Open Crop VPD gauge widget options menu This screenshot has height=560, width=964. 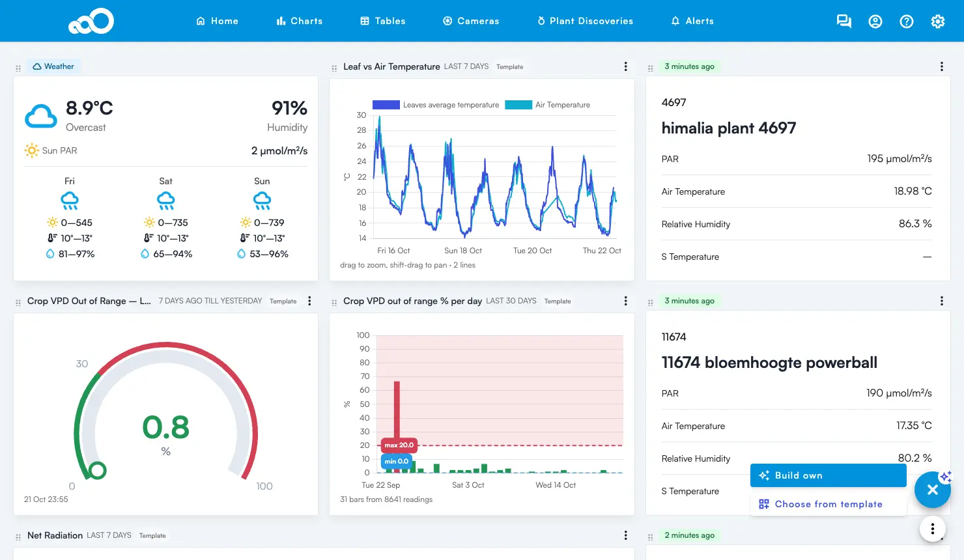pyautogui.click(x=310, y=301)
